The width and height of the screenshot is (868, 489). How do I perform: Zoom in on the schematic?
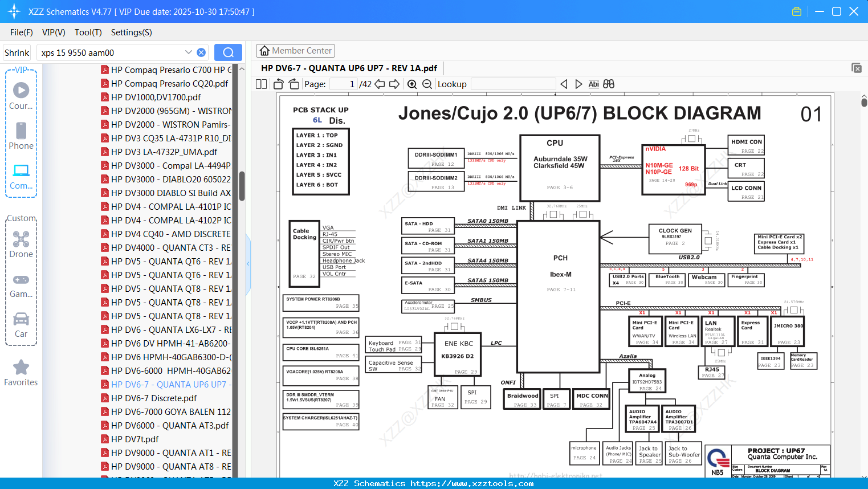coord(412,84)
